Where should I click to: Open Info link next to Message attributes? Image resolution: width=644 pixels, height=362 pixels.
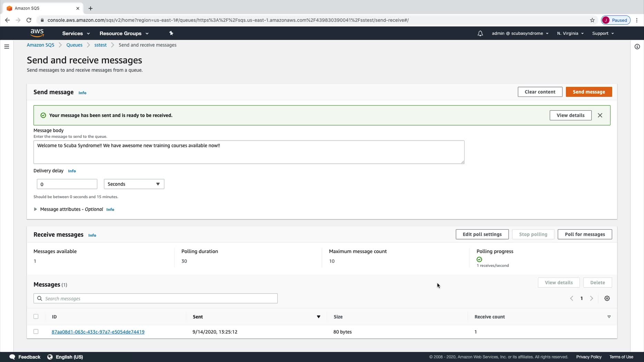click(x=110, y=210)
